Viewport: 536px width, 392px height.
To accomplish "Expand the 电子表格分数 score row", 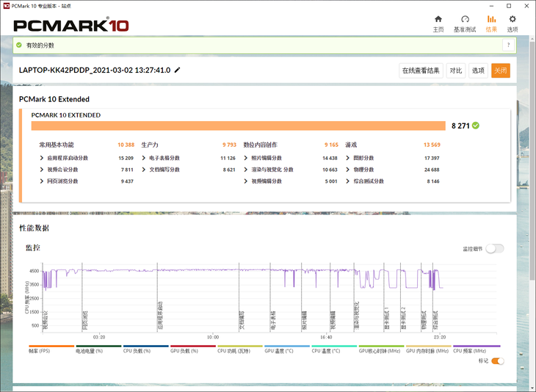I will point(144,158).
